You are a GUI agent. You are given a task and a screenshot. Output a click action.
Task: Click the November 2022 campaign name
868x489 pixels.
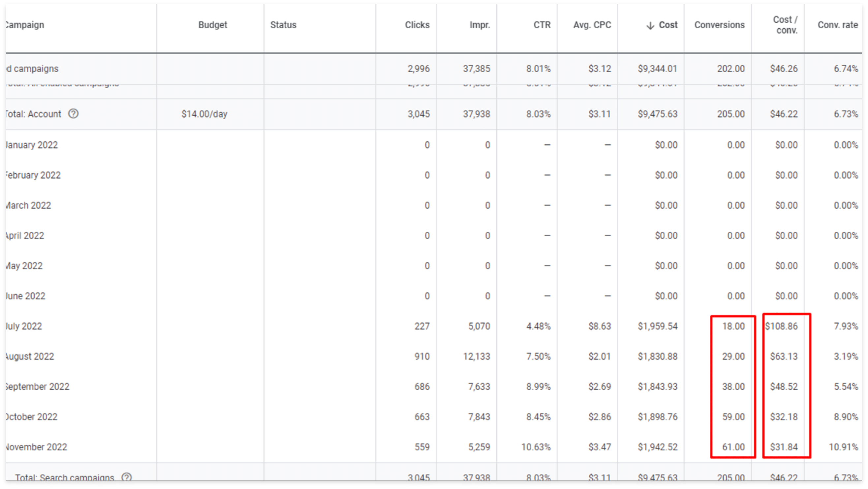coord(36,447)
